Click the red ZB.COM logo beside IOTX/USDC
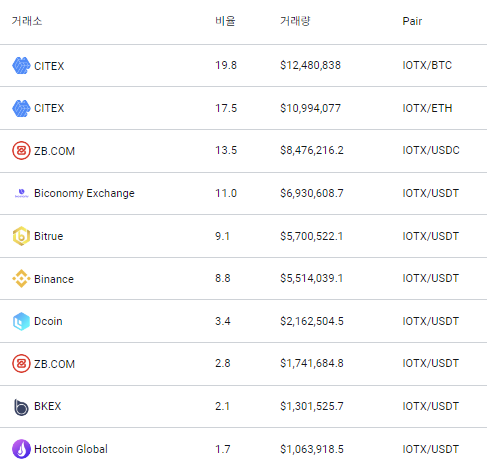Screen dimensions: 487x468 tap(21, 151)
